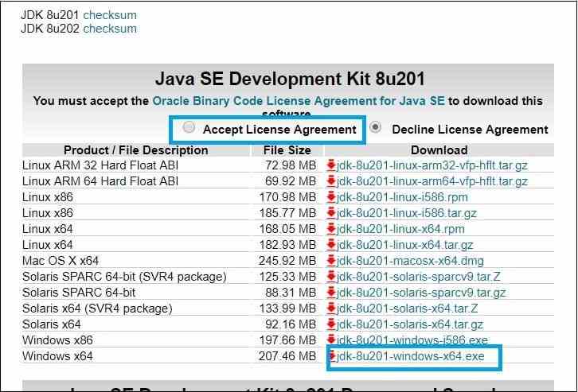Download jdk-8u201-linux-x64.tar.gz file
578x392 pixels.
pyautogui.click(x=405, y=245)
